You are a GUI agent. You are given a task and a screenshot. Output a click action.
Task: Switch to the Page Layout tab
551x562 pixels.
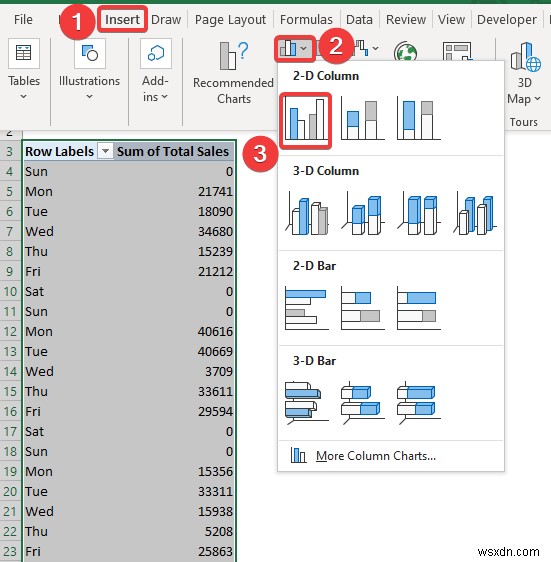[x=231, y=19]
